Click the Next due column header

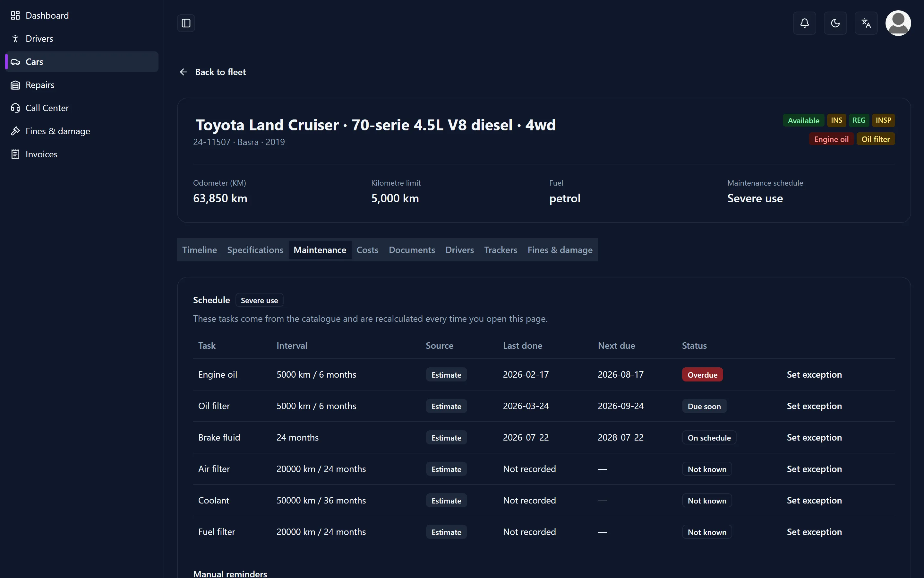coord(616,346)
